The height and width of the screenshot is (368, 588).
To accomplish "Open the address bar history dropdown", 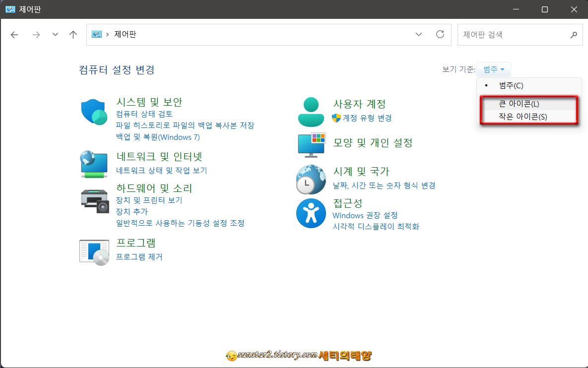I will [418, 35].
